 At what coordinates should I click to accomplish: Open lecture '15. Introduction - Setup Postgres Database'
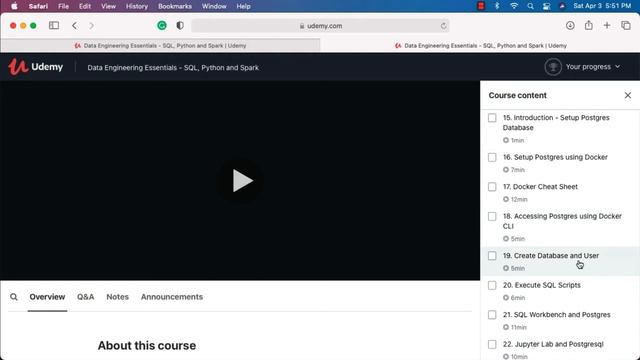point(556,122)
